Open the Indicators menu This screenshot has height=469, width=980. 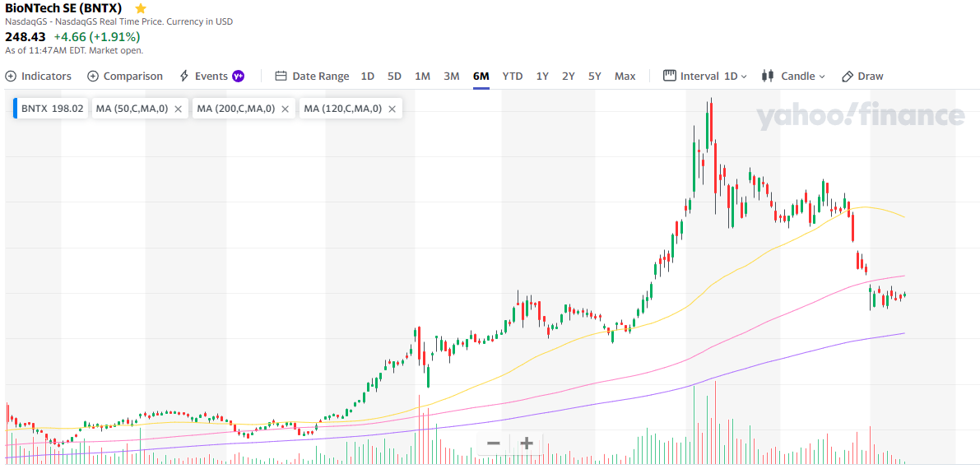38,77
